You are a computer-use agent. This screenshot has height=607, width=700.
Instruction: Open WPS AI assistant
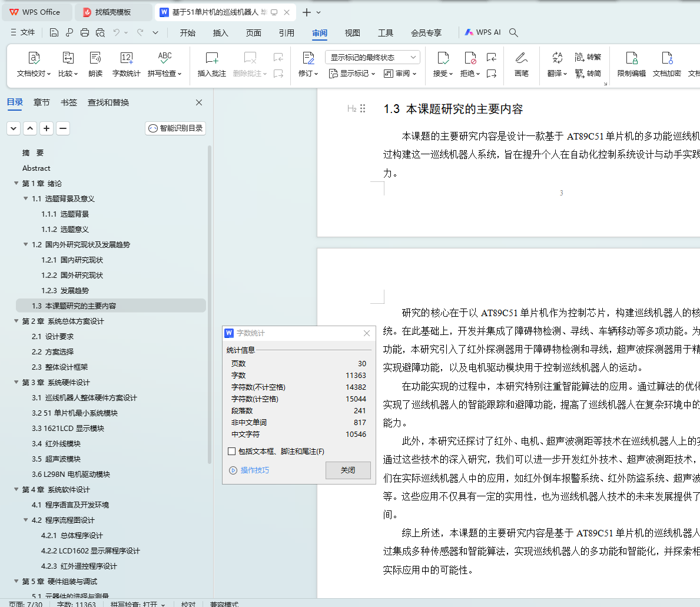click(483, 32)
